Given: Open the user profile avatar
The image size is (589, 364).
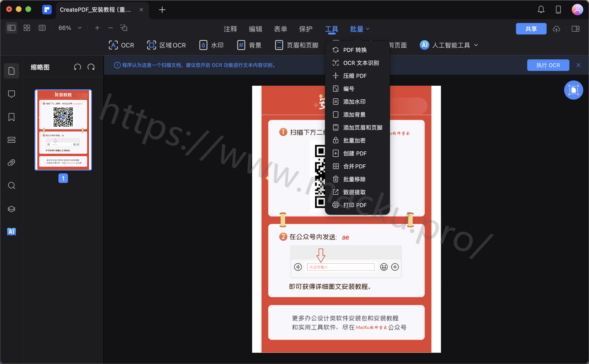Looking at the screenshot, I should coord(577,10).
